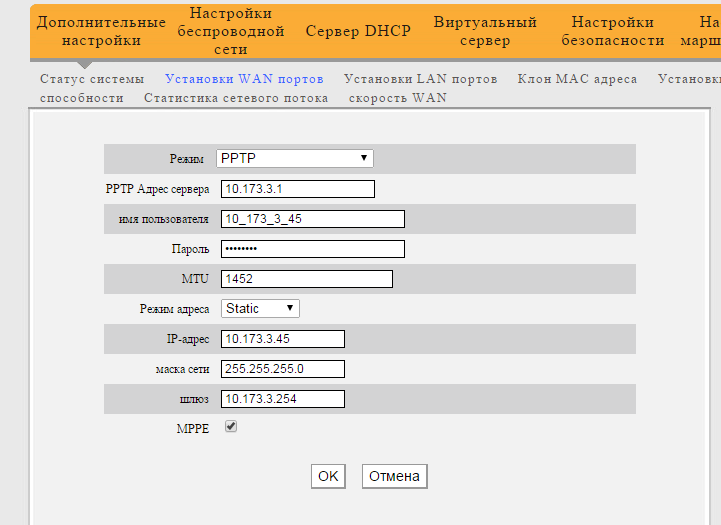Image resolution: width=721 pixels, height=525 pixels.
Task: Focus the IP-адрес field 10.173.3.45
Action: point(283,339)
